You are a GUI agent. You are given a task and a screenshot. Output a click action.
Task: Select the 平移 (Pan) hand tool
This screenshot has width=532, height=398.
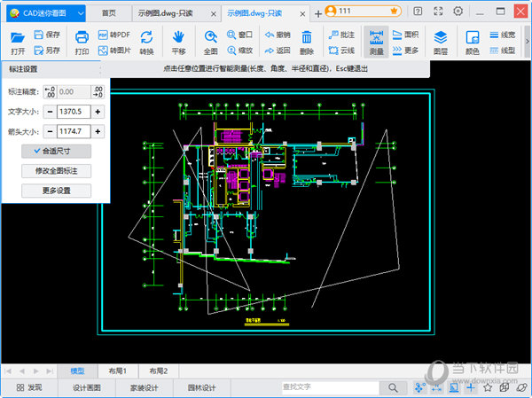[178, 40]
